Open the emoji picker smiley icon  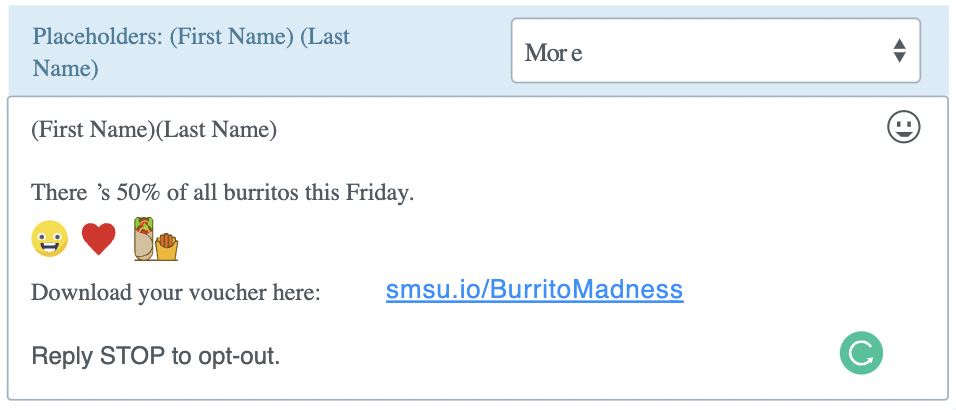coord(904,128)
